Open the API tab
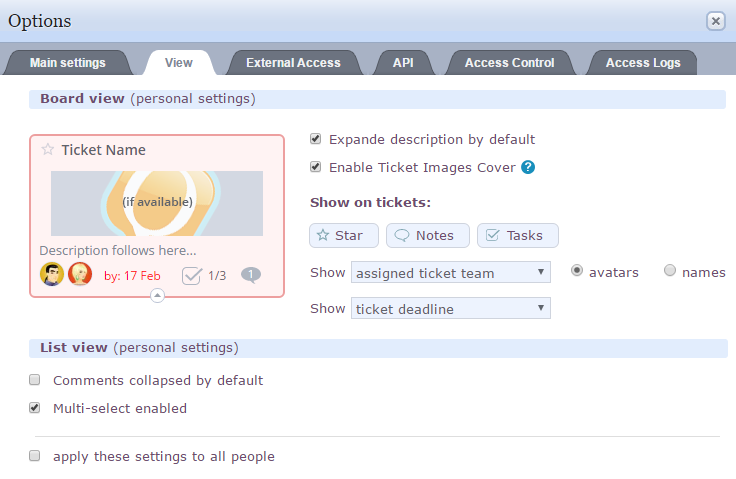Image resolution: width=736 pixels, height=479 pixels. 403,62
